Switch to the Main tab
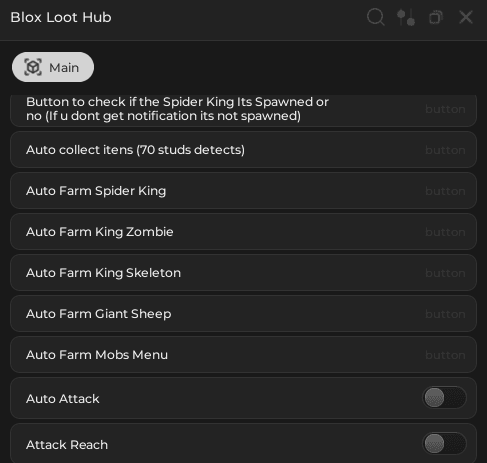This screenshot has width=487, height=463. click(x=53, y=67)
